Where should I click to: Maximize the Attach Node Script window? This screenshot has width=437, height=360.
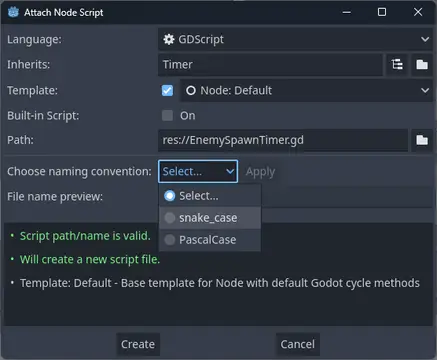click(382, 12)
